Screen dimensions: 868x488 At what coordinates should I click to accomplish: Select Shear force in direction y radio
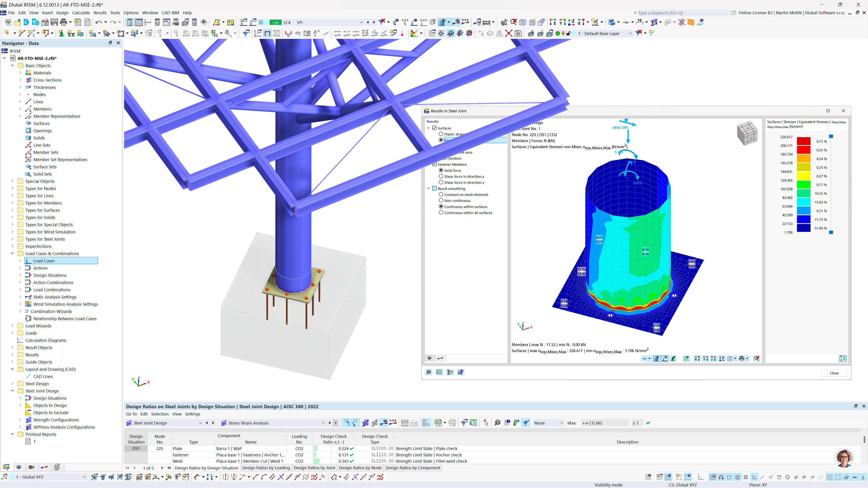click(441, 176)
